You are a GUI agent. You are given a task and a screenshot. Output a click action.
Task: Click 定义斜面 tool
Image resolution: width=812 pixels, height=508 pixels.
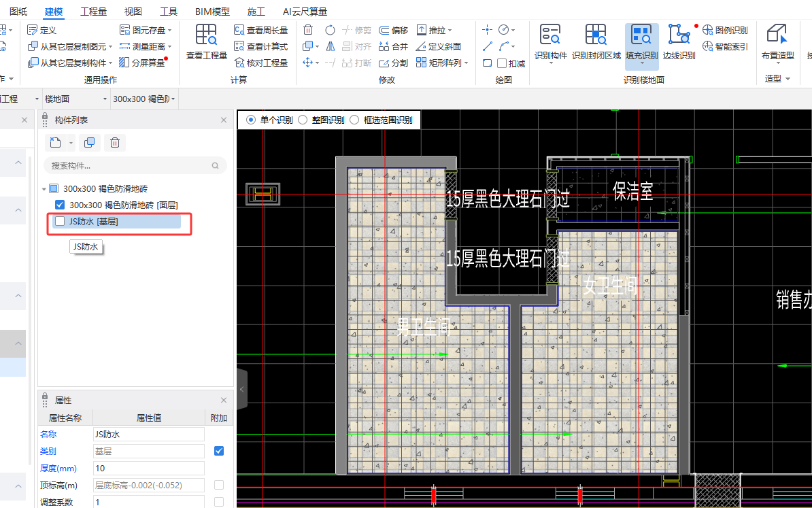438,47
